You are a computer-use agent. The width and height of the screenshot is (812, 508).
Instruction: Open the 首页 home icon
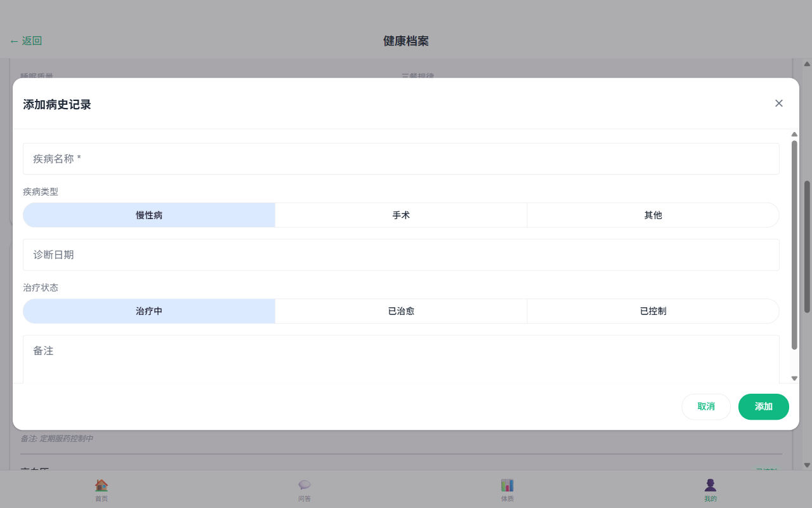tap(101, 485)
